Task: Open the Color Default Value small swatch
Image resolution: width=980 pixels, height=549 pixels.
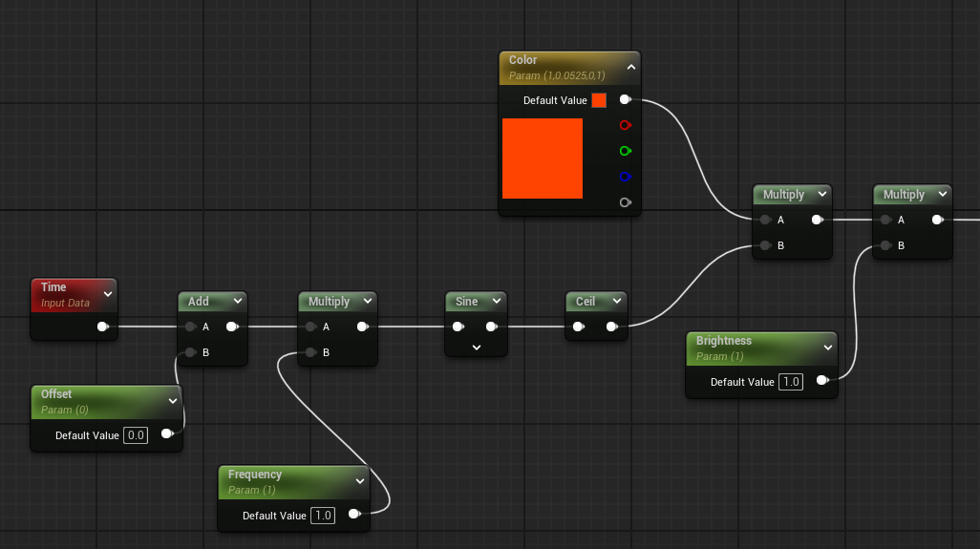Action: tap(599, 100)
